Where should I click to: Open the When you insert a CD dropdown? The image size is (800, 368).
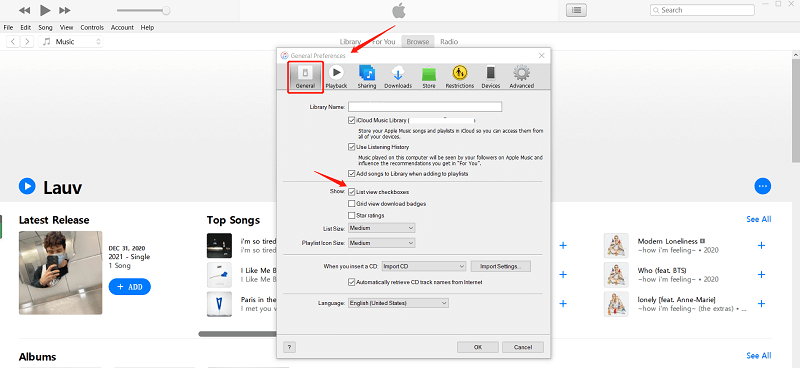click(x=424, y=266)
